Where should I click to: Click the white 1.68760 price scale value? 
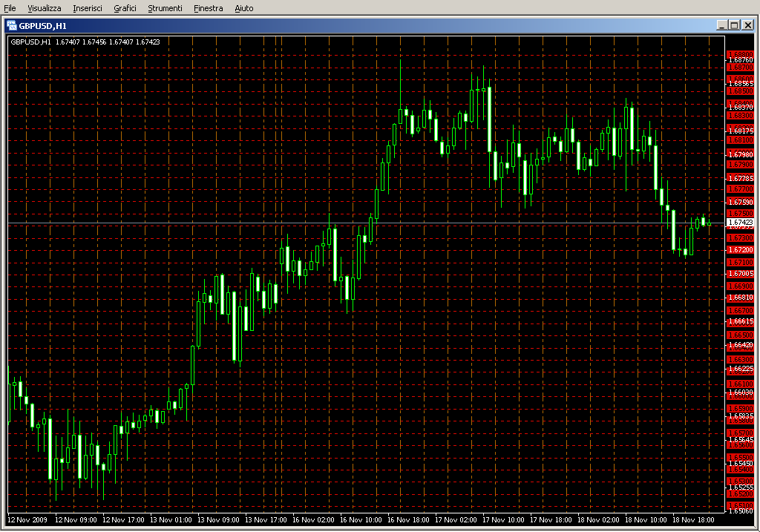(x=741, y=59)
